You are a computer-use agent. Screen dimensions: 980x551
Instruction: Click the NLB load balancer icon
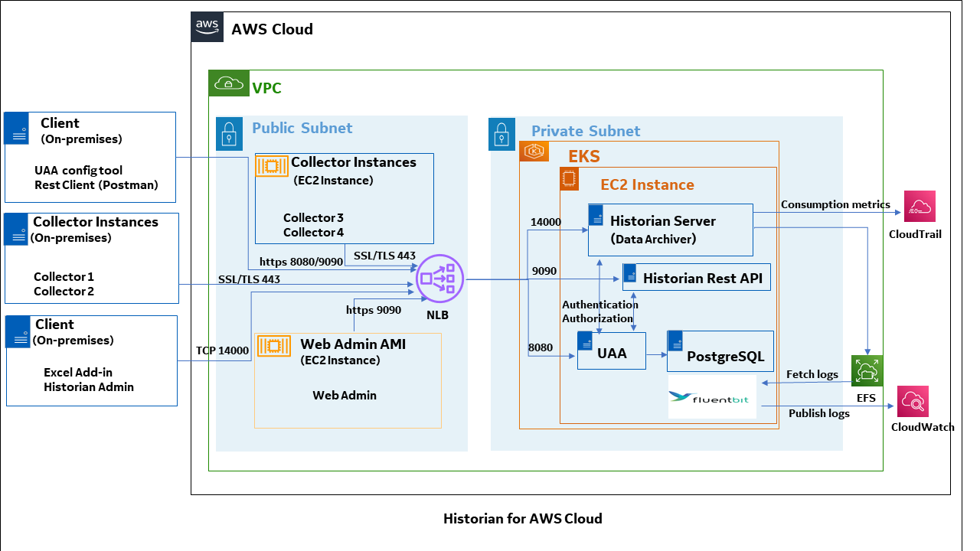pyautogui.click(x=440, y=279)
